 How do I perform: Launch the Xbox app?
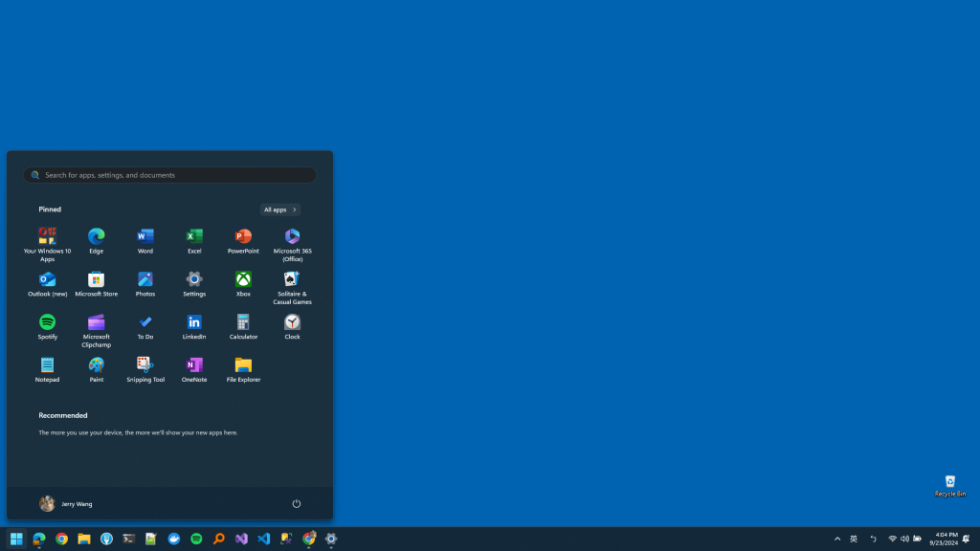(243, 283)
